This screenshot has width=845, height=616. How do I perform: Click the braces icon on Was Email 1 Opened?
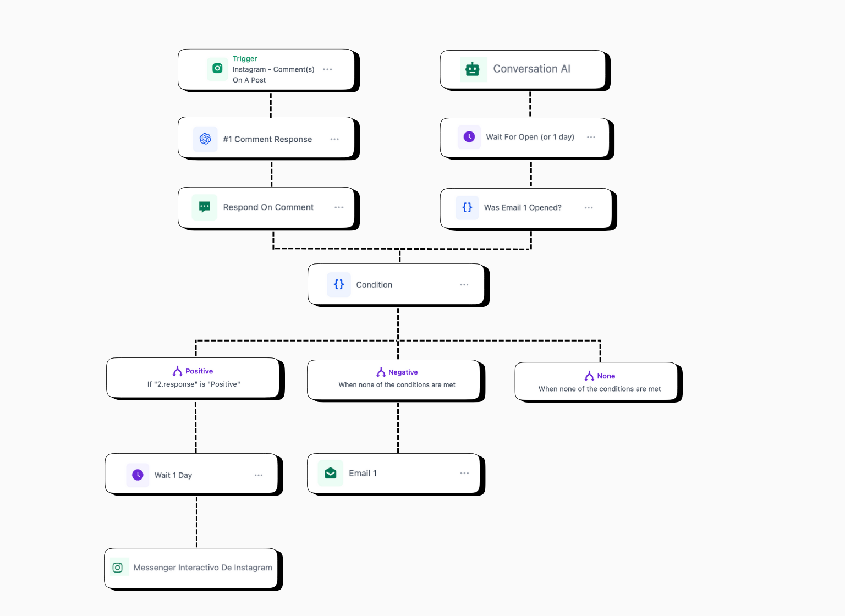coord(467,207)
